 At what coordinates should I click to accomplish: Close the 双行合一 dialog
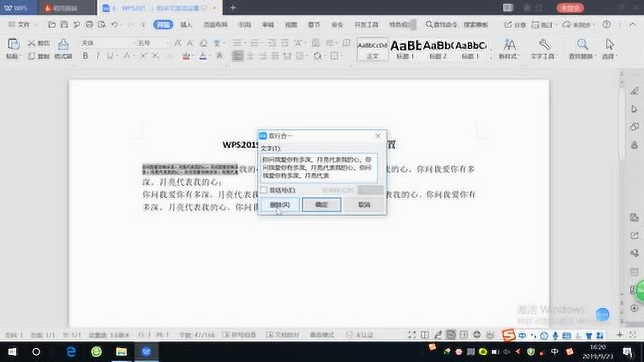378,136
